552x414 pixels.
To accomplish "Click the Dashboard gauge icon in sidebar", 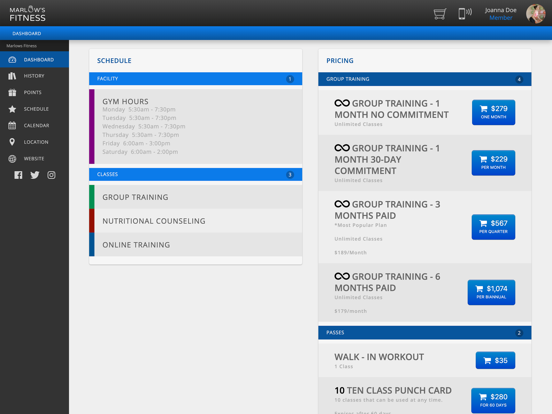I will coord(12,59).
